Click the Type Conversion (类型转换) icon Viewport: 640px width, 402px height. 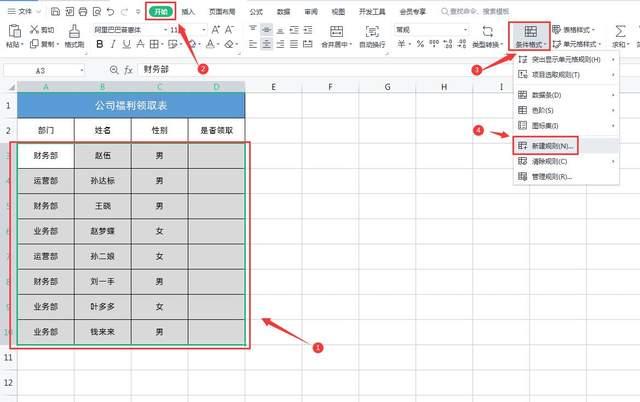coord(487,31)
